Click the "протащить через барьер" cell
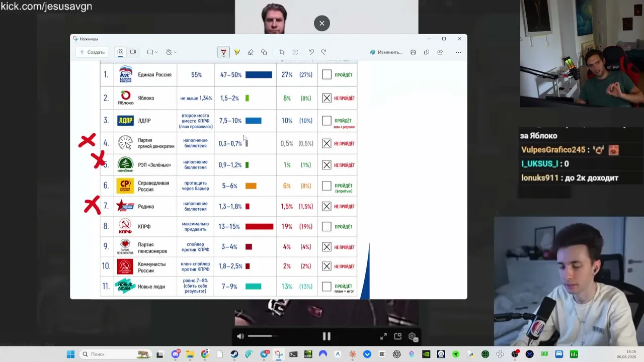Screen dimensions: 644x362 point(195,186)
